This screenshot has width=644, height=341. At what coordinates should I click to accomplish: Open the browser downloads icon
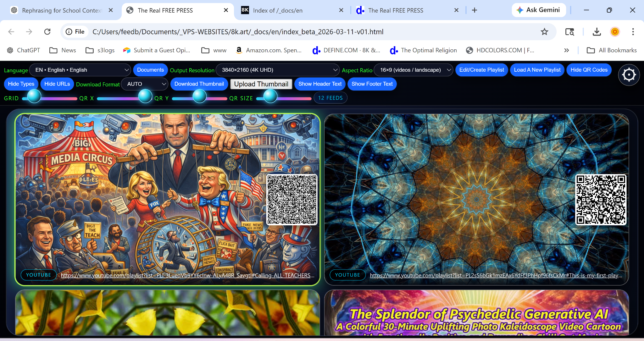pos(597,32)
